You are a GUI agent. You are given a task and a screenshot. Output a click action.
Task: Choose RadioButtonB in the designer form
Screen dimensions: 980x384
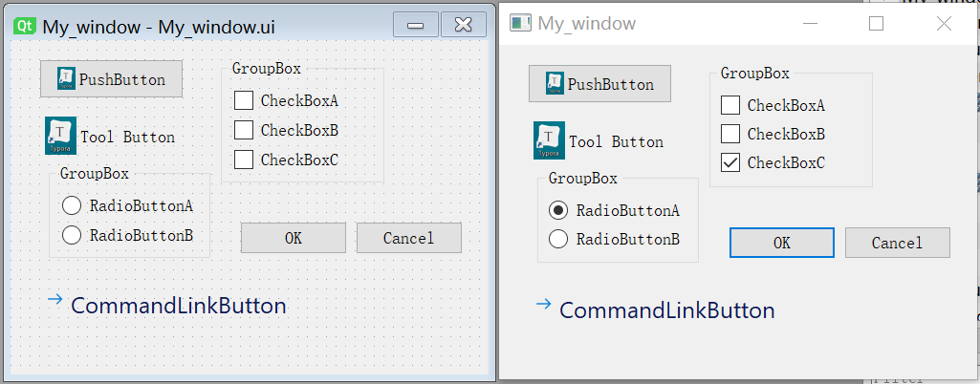pos(72,235)
